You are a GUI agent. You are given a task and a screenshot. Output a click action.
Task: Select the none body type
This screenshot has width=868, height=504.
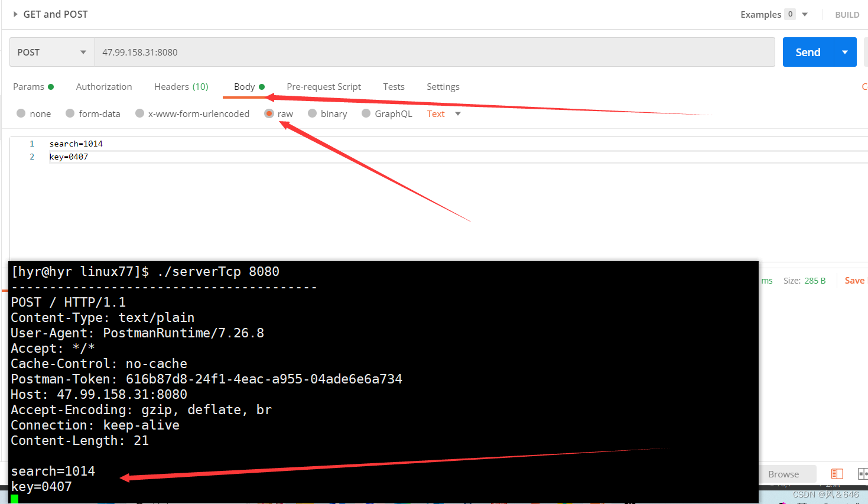[x=34, y=113]
